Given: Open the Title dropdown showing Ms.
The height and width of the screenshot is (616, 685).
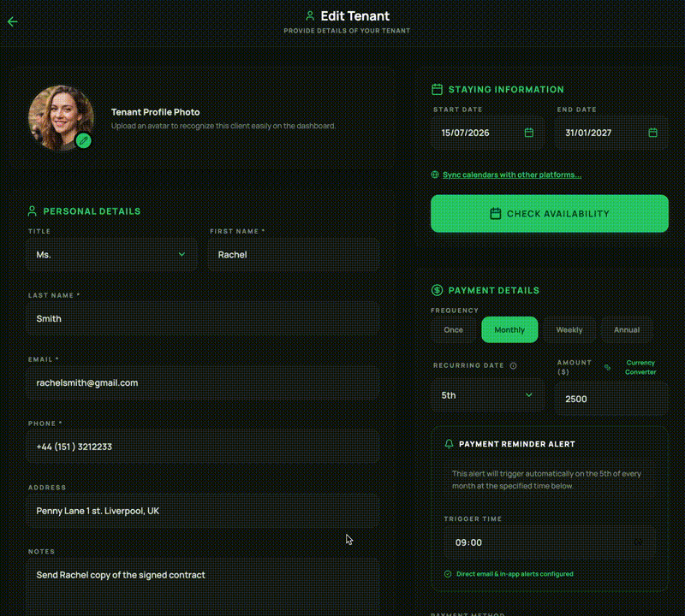Looking at the screenshot, I should point(111,254).
